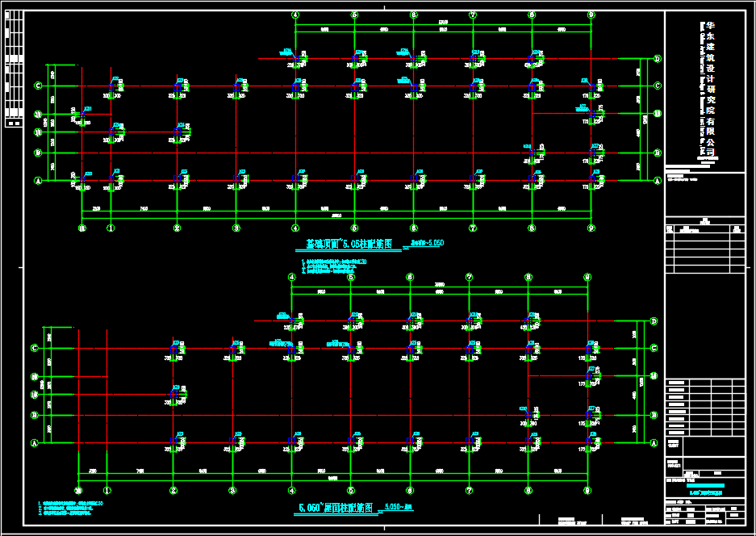Viewport: 756px width, 536px height.
Task: Click axis bubble 9 above the upper plan
Action: click(x=591, y=15)
